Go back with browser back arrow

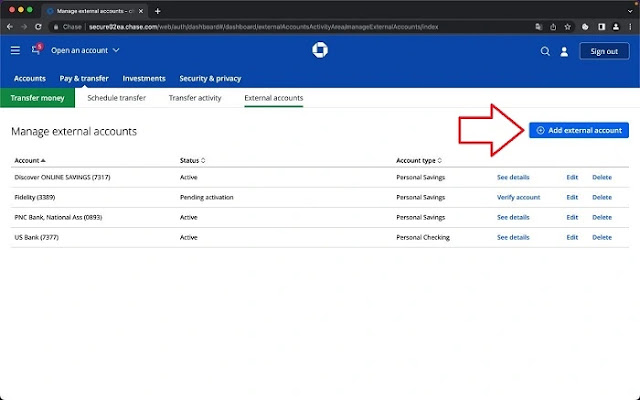click(x=10, y=27)
